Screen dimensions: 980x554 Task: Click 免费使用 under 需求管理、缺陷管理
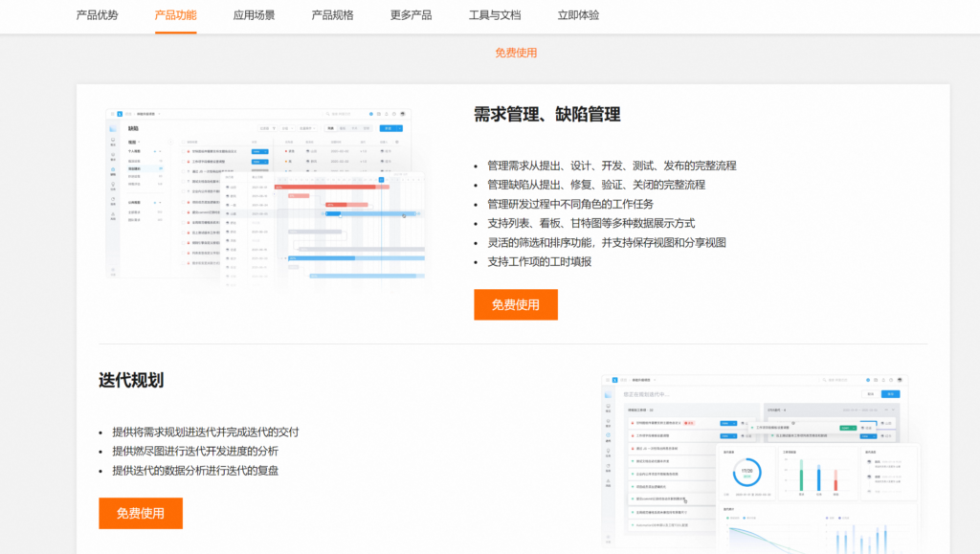pyautogui.click(x=516, y=304)
